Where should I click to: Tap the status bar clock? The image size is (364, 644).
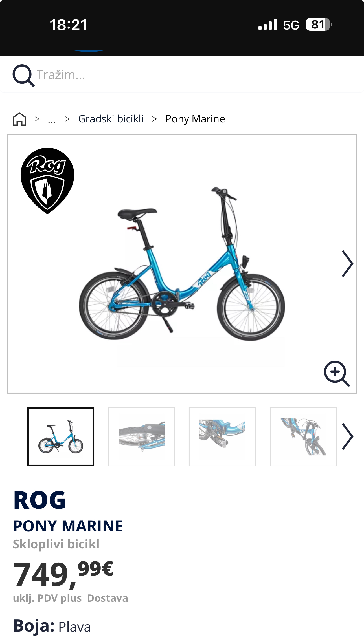[69, 25]
